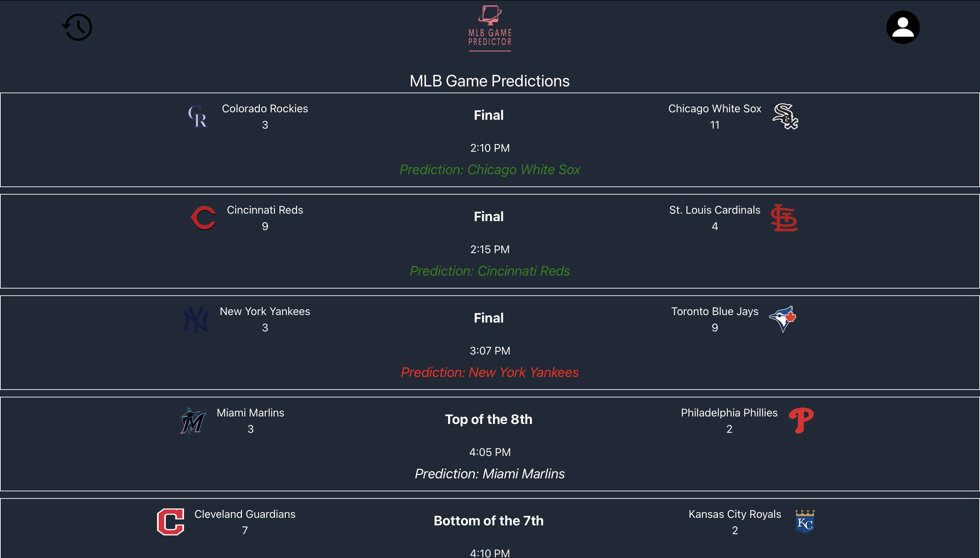
Task: Open the Rockies vs White Sox game card
Action: (x=489, y=140)
